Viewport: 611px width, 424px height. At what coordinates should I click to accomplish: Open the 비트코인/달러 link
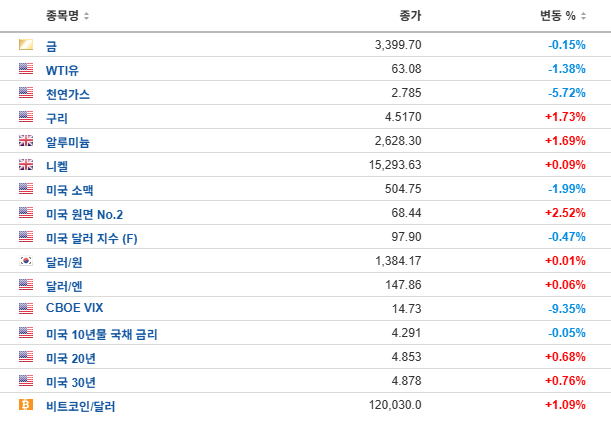[82, 405]
